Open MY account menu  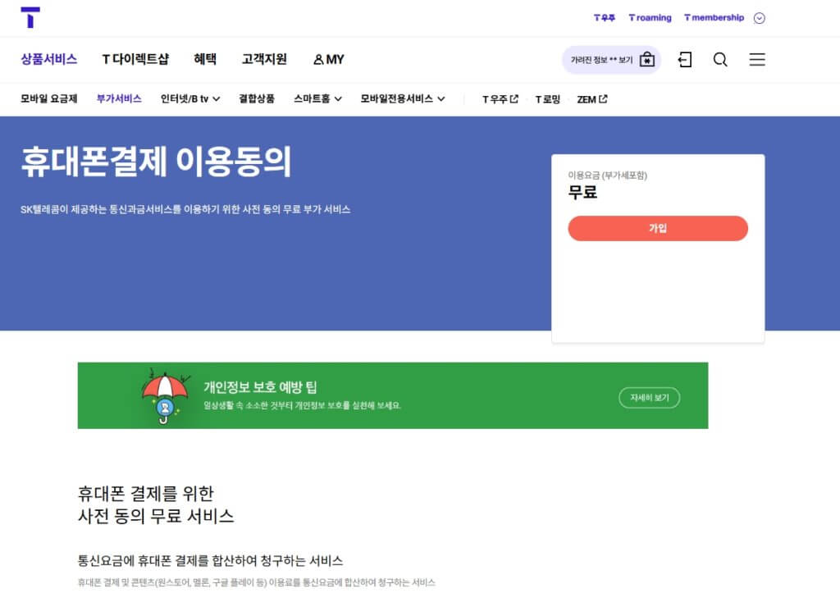[328, 59]
